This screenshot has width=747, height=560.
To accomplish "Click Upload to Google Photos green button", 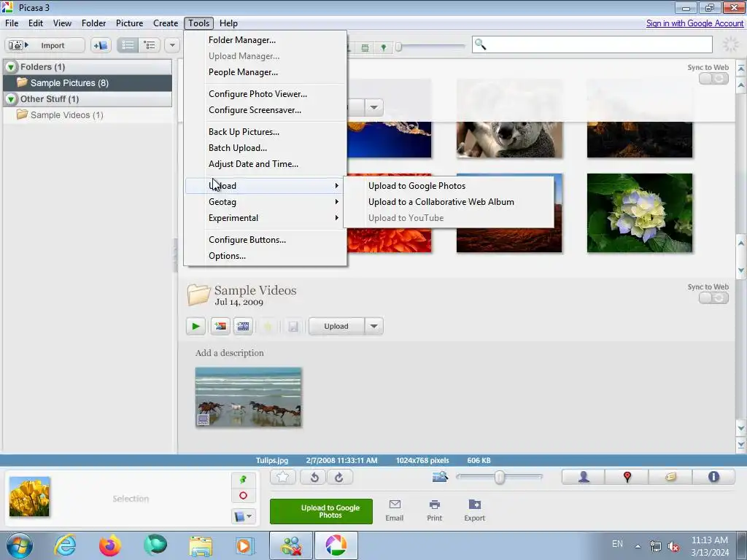I will click(321, 511).
